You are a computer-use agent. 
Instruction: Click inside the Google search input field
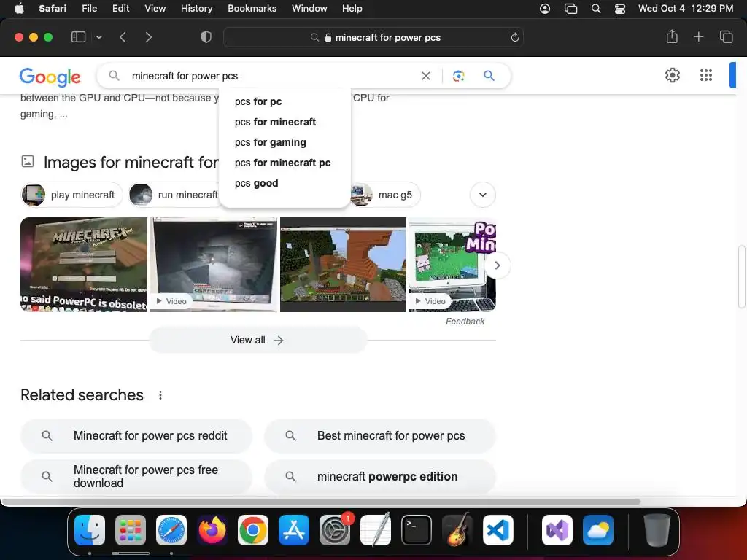(271, 76)
